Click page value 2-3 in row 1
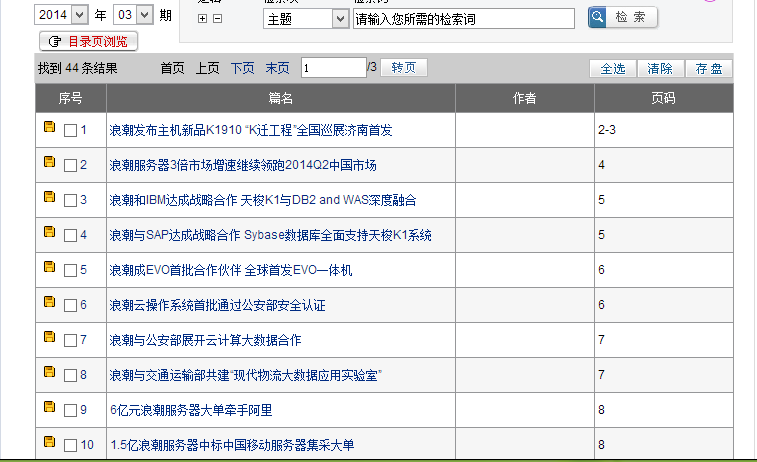Image resolution: width=757 pixels, height=462 pixels. [607, 130]
